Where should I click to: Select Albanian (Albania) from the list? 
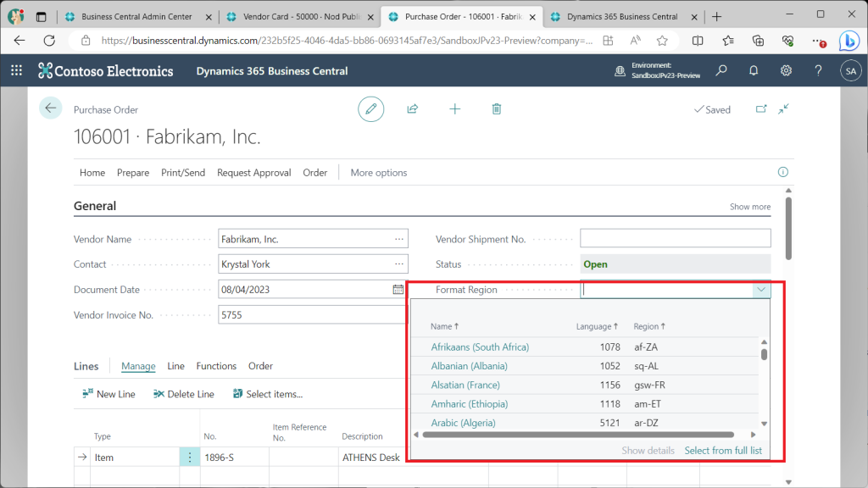tap(470, 366)
